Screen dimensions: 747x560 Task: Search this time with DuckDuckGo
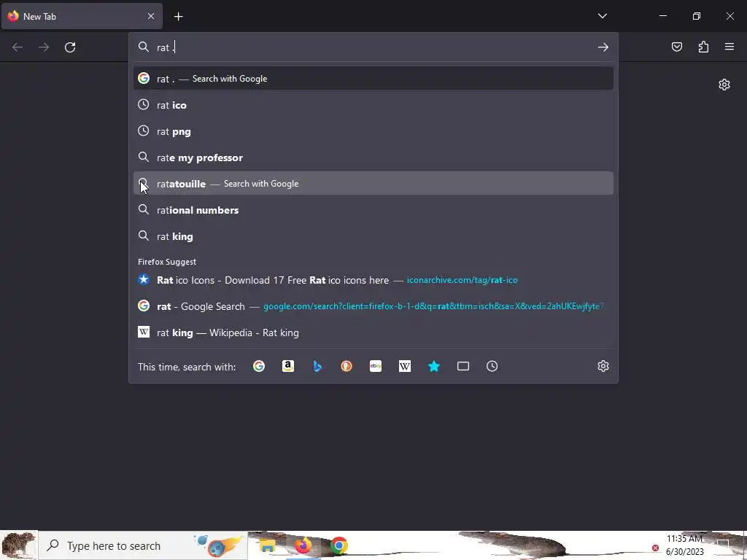tap(347, 366)
